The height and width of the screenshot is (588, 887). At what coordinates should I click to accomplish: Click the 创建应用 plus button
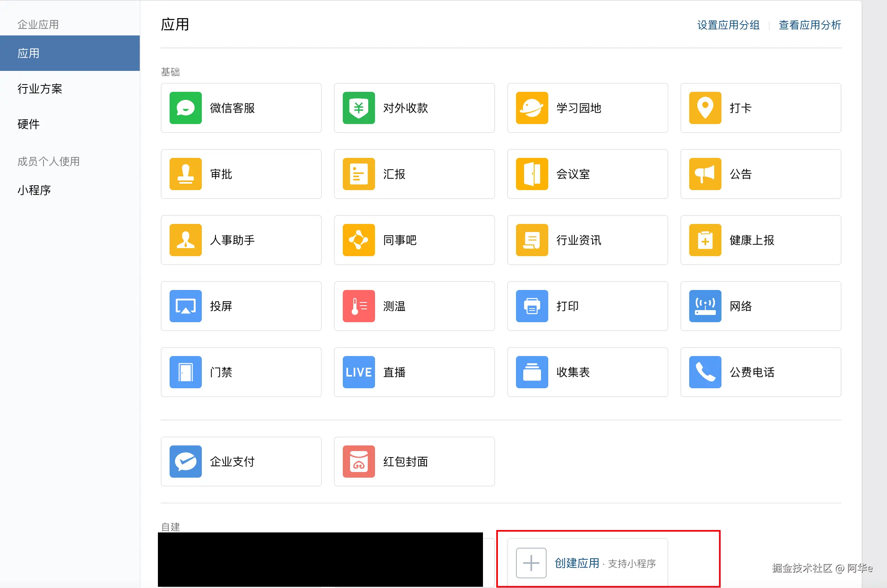(x=531, y=563)
